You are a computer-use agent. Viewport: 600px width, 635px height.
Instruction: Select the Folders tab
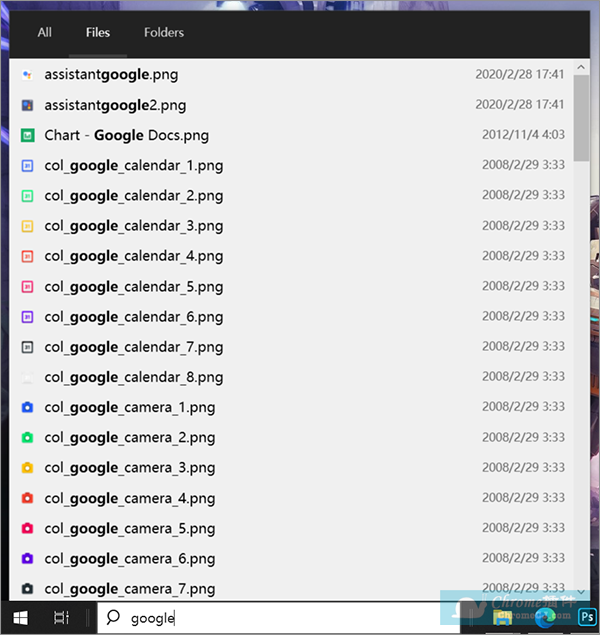coord(164,33)
